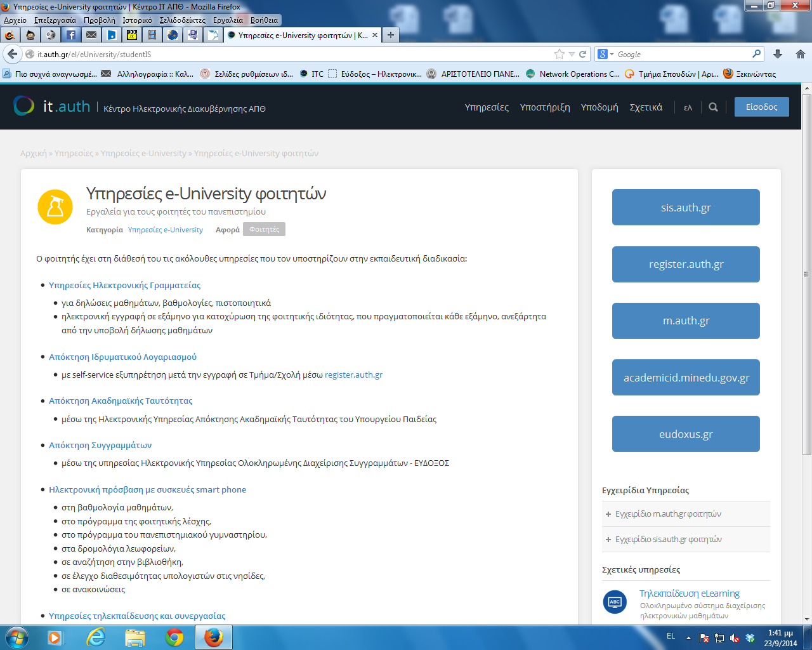This screenshot has height=650, width=812.
Task: Close the Υπηρεσίες e-University tab
Action: tap(375, 35)
